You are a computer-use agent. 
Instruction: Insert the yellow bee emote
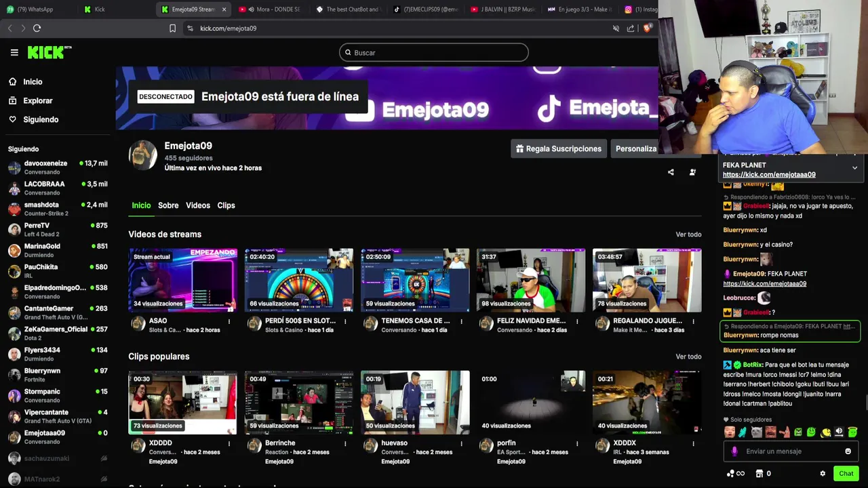pos(825,432)
